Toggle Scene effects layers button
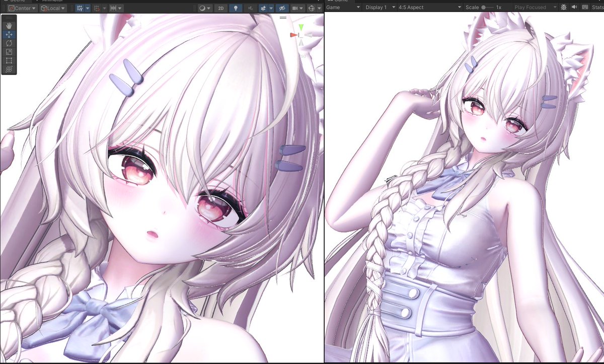Screen dimensions: 604x364 point(263,8)
